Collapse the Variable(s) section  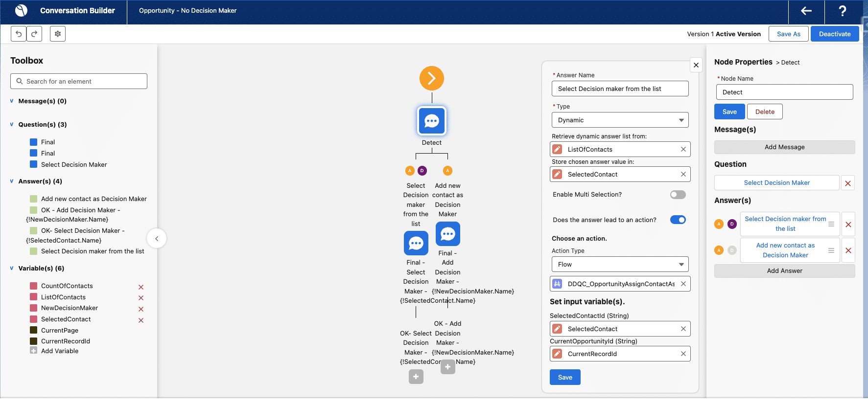(12, 269)
